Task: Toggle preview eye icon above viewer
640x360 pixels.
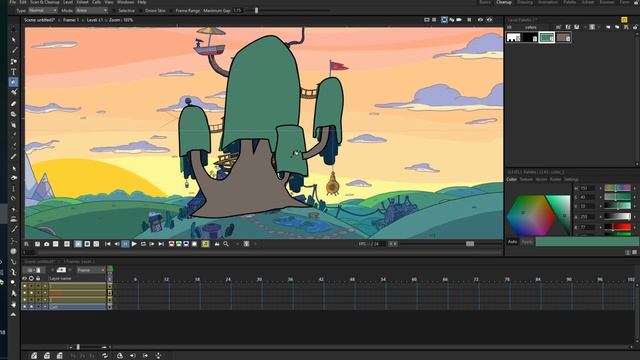Action: tap(480, 20)
